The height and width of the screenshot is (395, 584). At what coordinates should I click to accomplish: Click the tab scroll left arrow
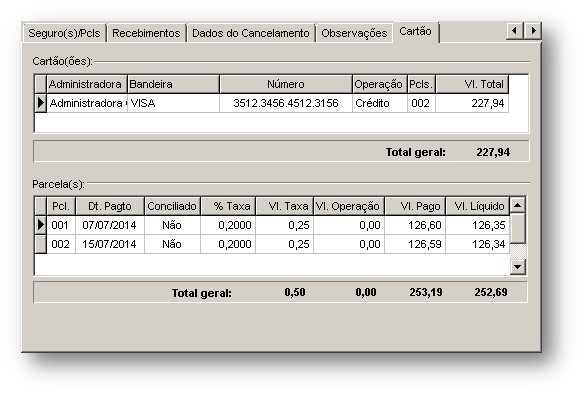pyautogui.click(x=515, y=31)
